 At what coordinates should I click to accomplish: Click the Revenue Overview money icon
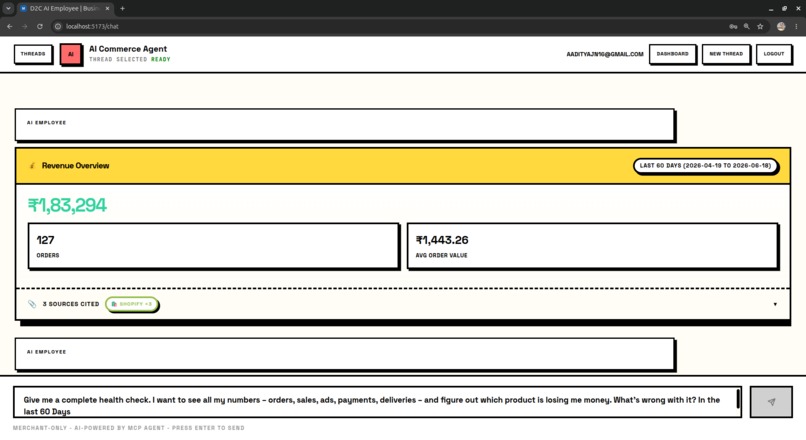[x=32, y=166]
